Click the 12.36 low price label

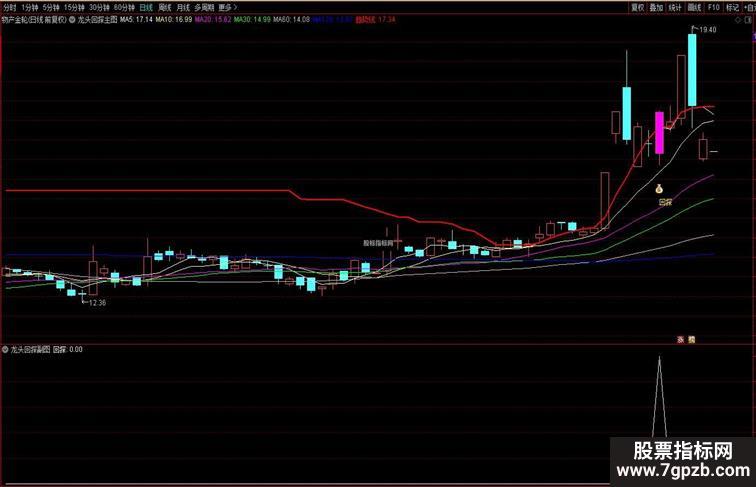click(x=97, y=303)
